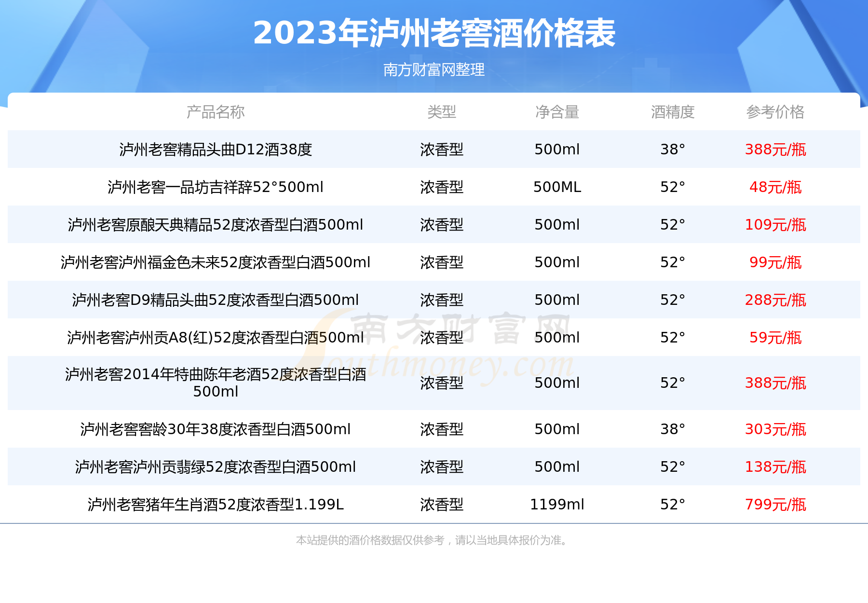Image resolution: width=868 pixels, height=603 pixels.
Task: Select product 泸州老窖泸州贡翡绿52度
Action: click(x=216, y=467)
